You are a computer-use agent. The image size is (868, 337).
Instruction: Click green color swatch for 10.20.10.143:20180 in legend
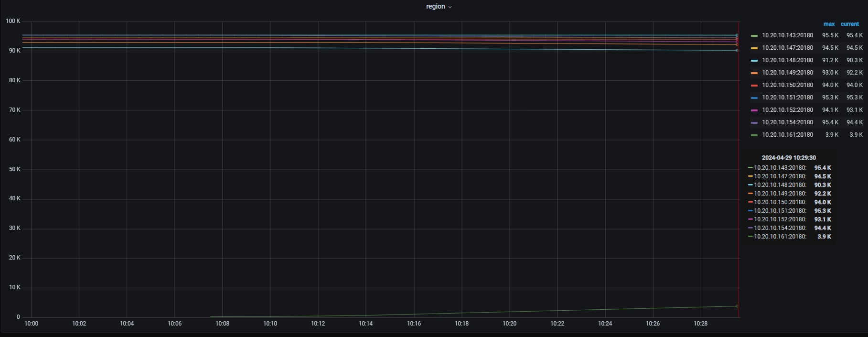coord(754,36)
